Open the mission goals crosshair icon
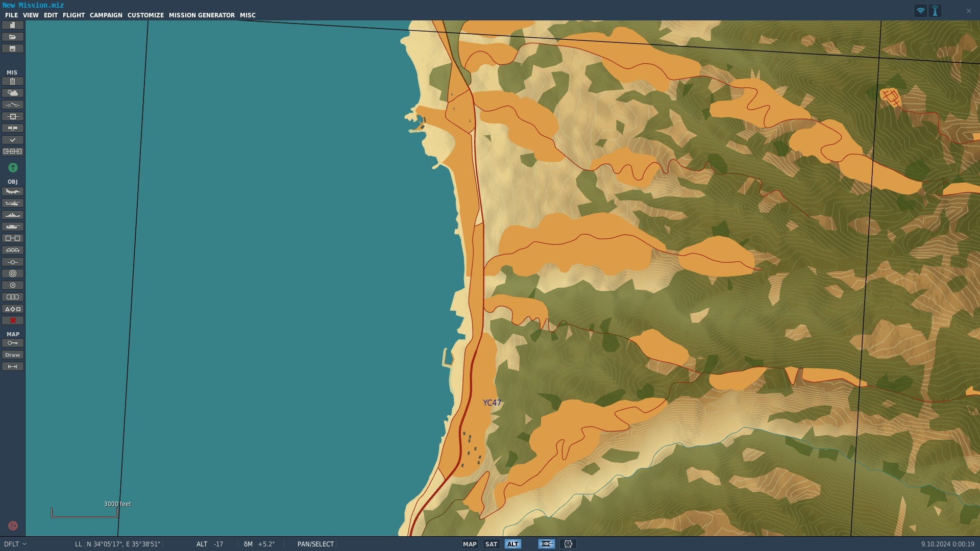 pyautogui.click(x=13, y=116)
